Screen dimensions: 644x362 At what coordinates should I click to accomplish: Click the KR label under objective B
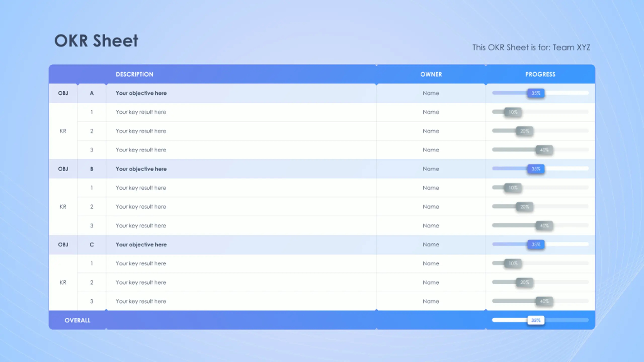pos(63,207)
